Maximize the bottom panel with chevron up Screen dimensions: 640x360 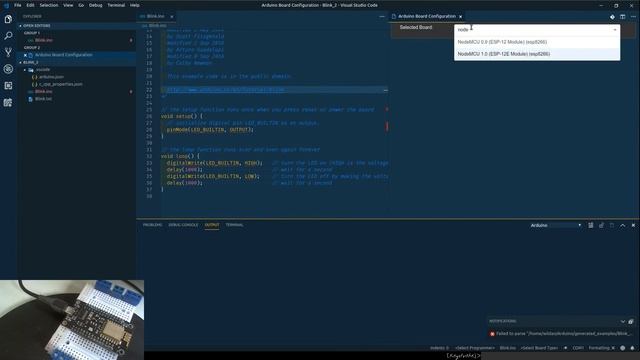click(622, 225)
